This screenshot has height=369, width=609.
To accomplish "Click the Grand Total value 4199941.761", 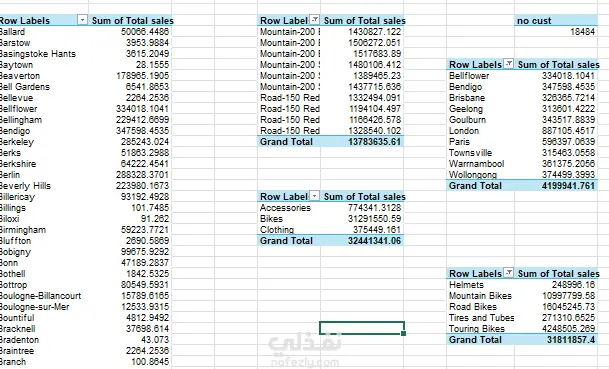I will click(x=556, y=186).
